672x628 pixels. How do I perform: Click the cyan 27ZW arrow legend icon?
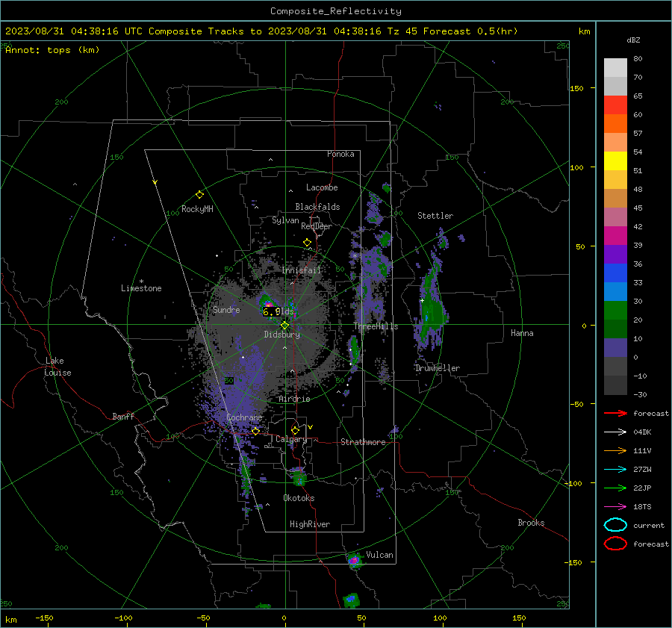(615, 470)
